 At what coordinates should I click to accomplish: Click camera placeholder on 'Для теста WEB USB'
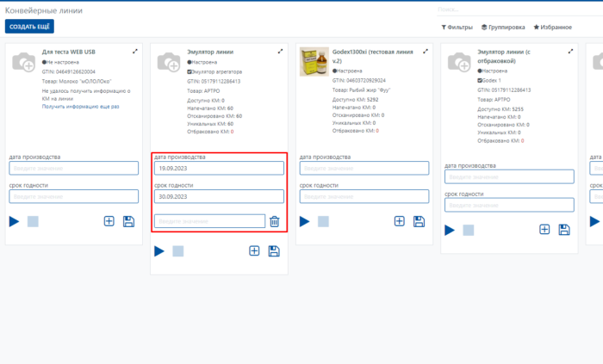(23, 62)
